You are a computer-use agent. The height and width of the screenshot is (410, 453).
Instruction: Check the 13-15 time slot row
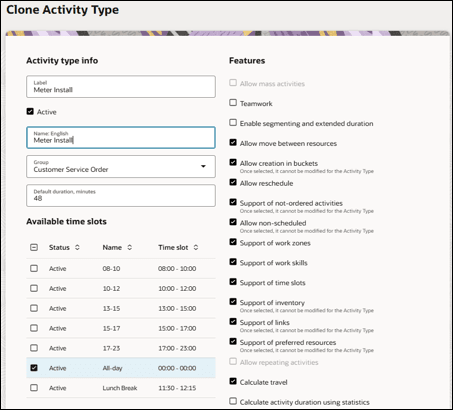point(34,308)
